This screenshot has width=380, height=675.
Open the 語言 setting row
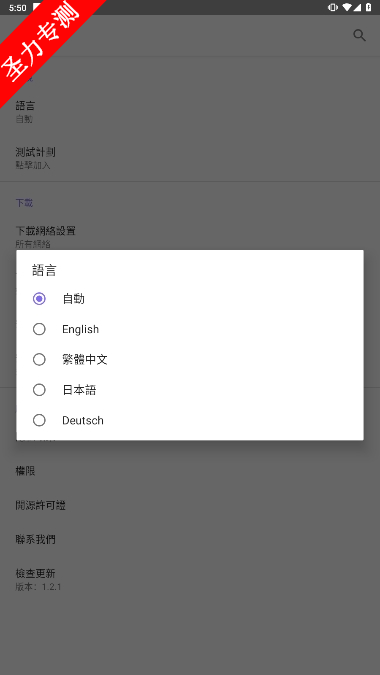pos(190,112)
